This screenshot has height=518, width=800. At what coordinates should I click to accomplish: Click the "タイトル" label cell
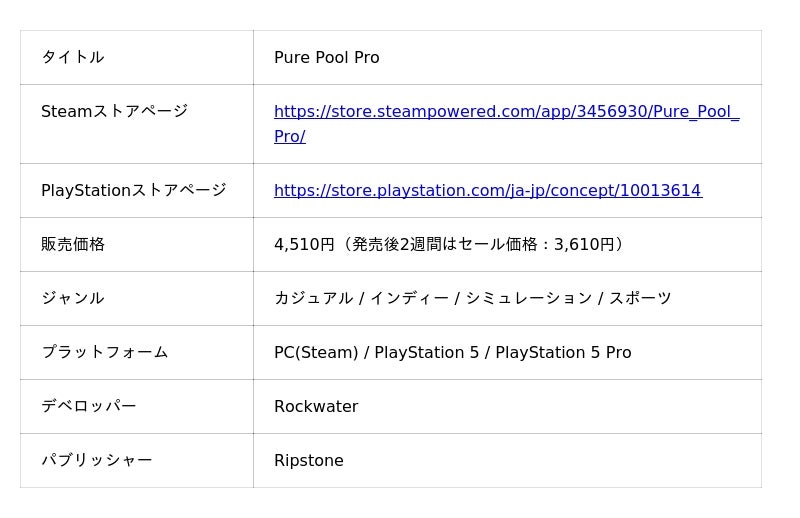click(72, 57)
